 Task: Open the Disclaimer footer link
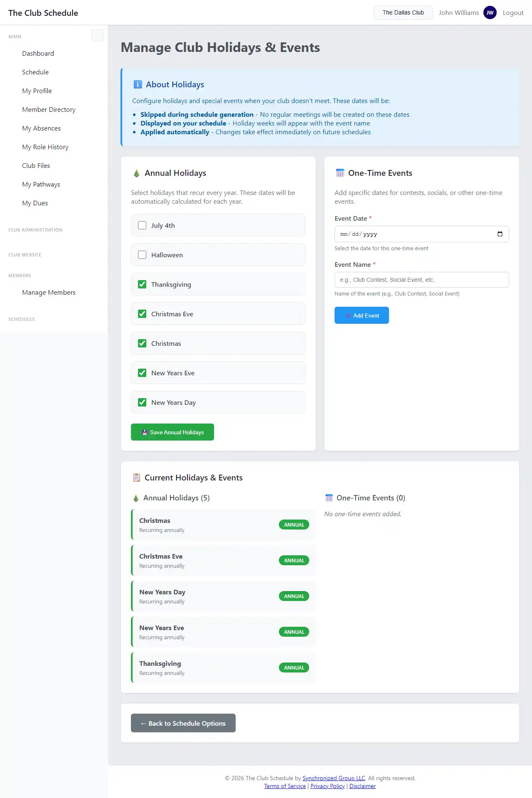click(x=362, y=786)
